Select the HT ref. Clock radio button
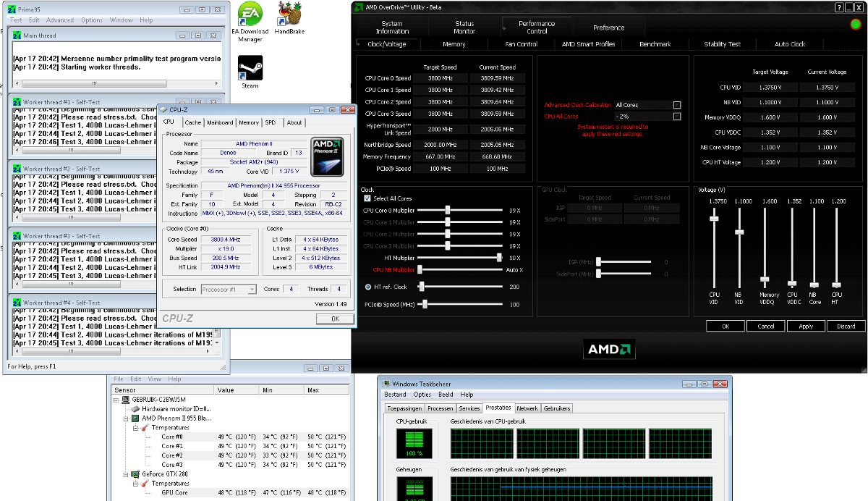Viewport: 868px width, 501px height. click(x=368, y=287)
